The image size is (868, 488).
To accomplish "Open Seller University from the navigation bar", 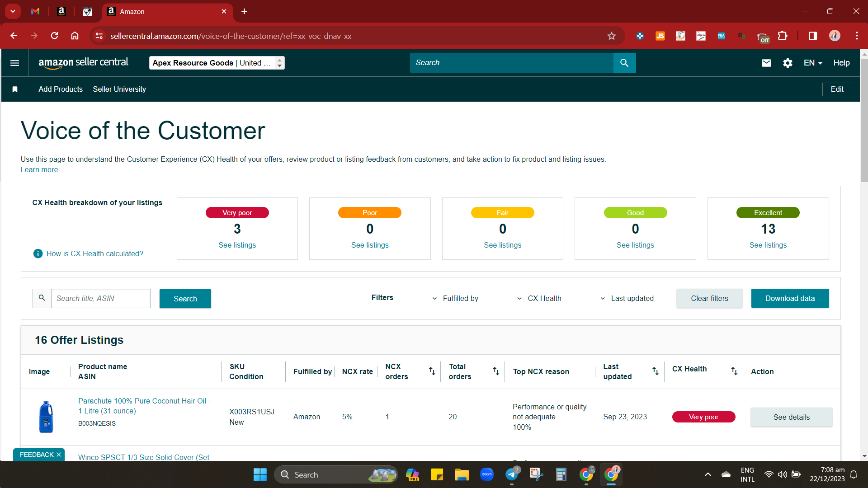I will click(119, 89).
